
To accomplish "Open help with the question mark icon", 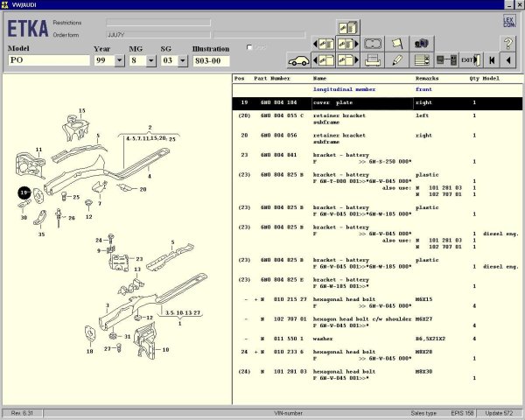I will [x=509, y=43].
